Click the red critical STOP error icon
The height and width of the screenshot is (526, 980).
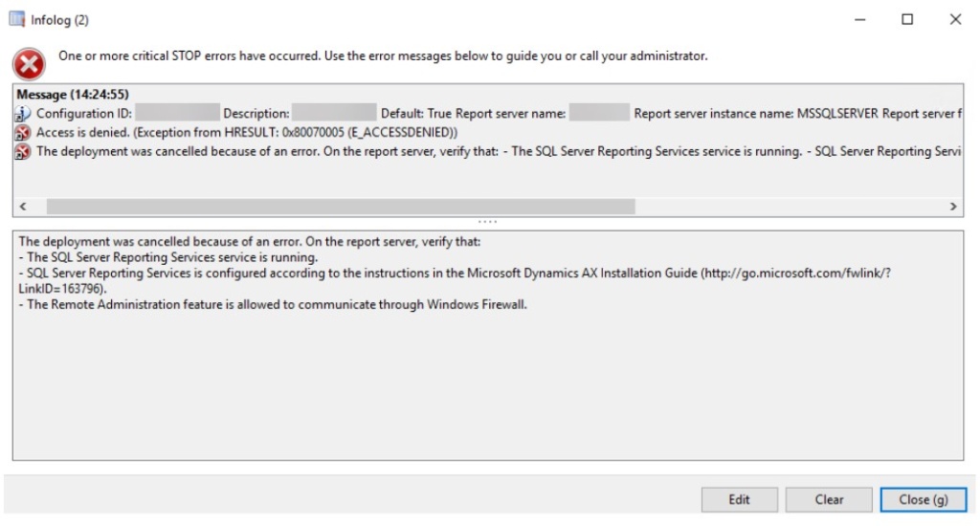(29, 64)
